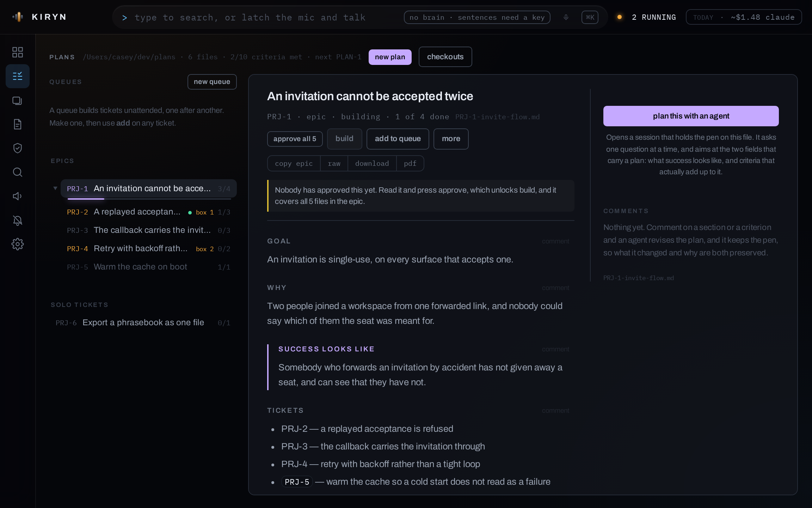Click the build button

344,139
